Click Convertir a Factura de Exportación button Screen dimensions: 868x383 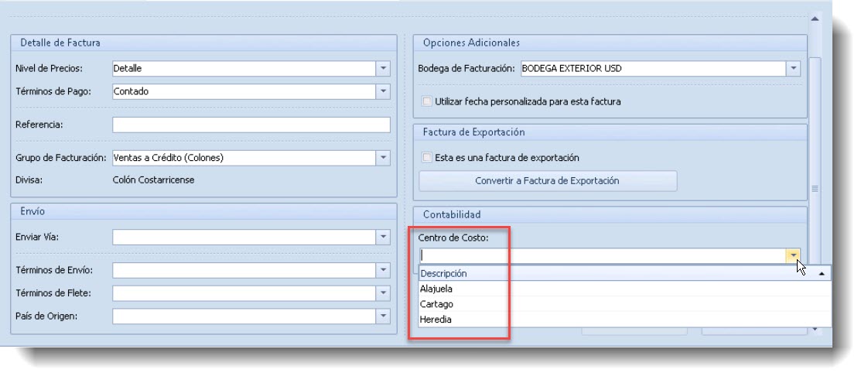tap(548, 181)
